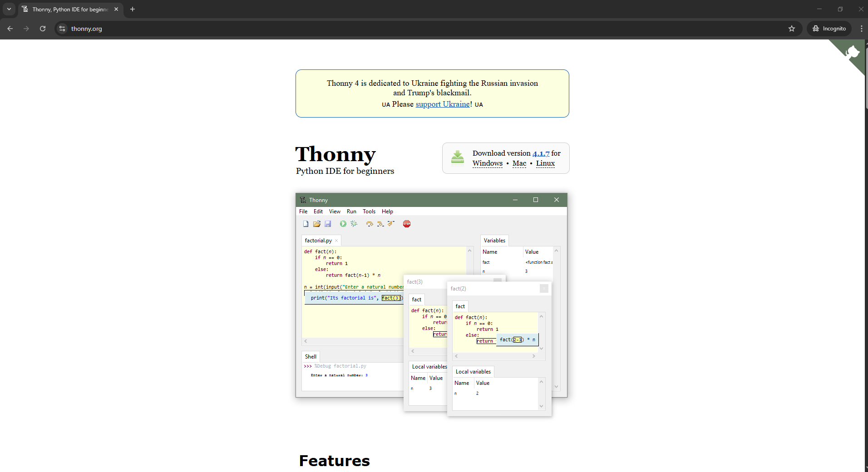Click the Incognito indicator button
868x472 pixels.
(829, 29)
